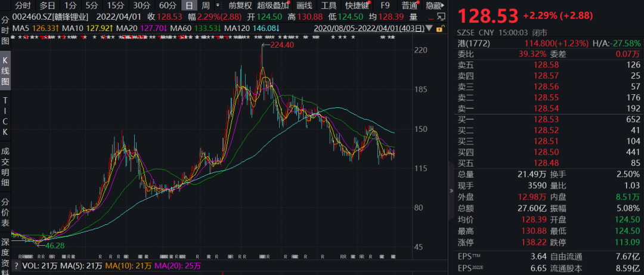Select the 分时 intraday view at top
644x275 pixels.
23,5
